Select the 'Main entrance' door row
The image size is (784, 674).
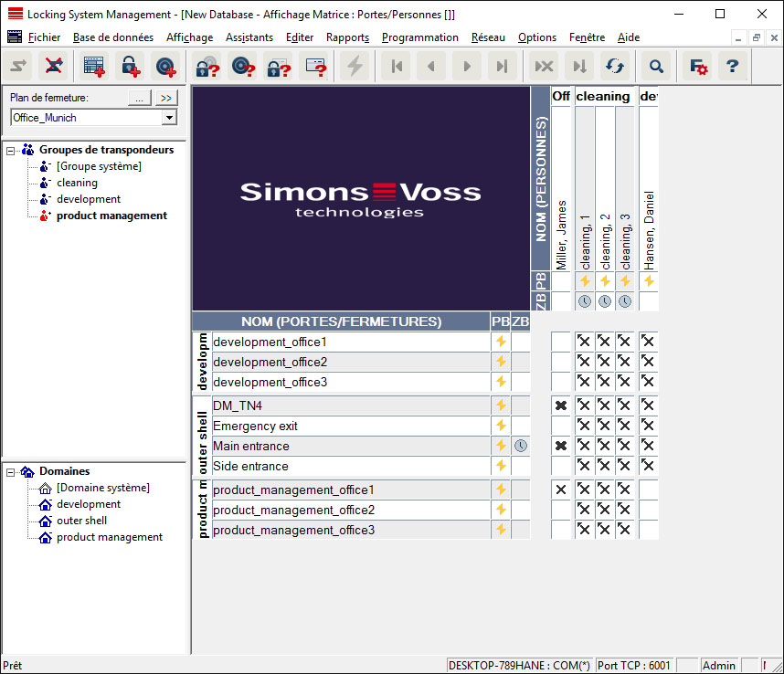pos(251,447)
